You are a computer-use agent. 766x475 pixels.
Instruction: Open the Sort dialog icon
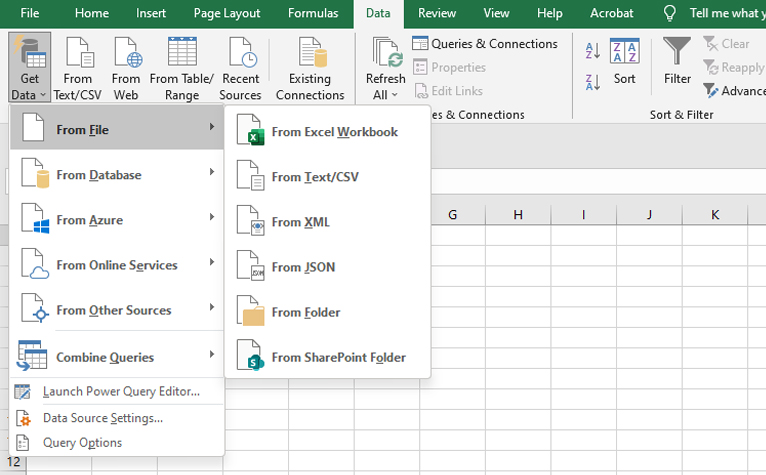pos(624,51)
